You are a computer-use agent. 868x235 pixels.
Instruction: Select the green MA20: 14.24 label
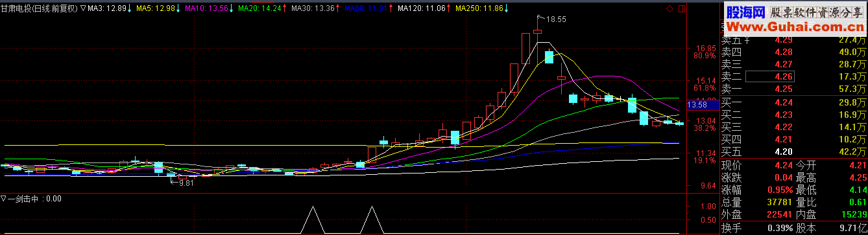point(260,8)
